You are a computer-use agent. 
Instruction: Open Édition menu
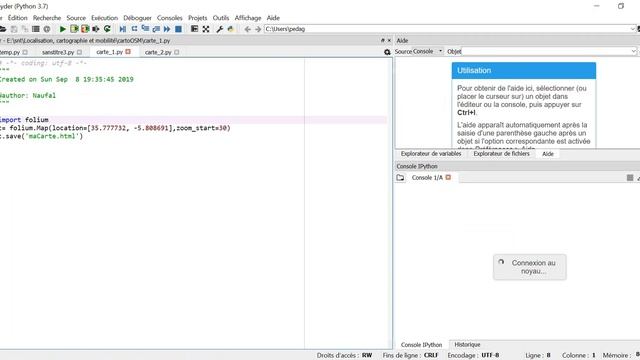click(18, 18)
